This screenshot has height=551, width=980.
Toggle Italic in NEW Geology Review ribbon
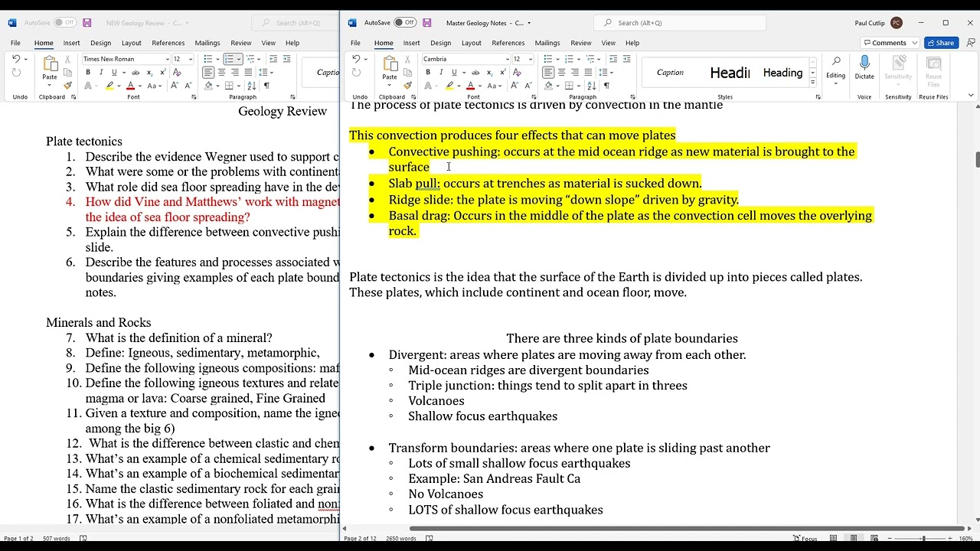[x=101, y=72]
